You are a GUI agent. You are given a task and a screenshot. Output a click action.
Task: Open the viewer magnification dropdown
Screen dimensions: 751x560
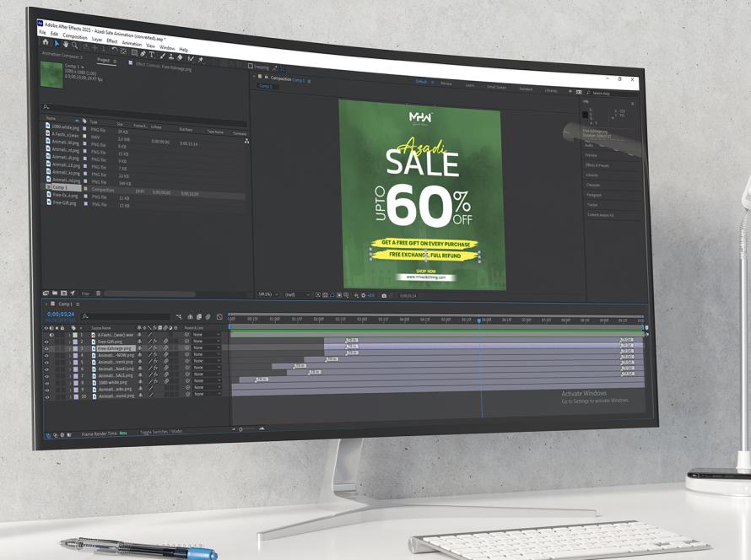coord(267,294)
